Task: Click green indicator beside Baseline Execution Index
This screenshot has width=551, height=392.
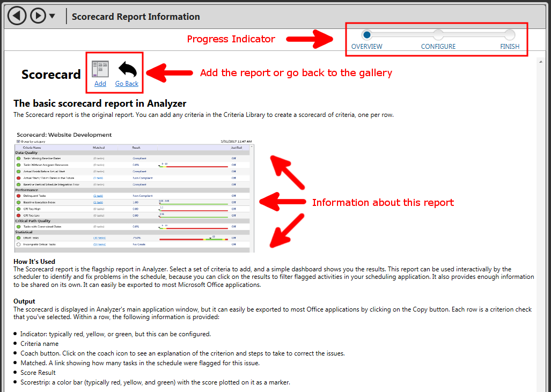Action: click(x=18, y=202)
